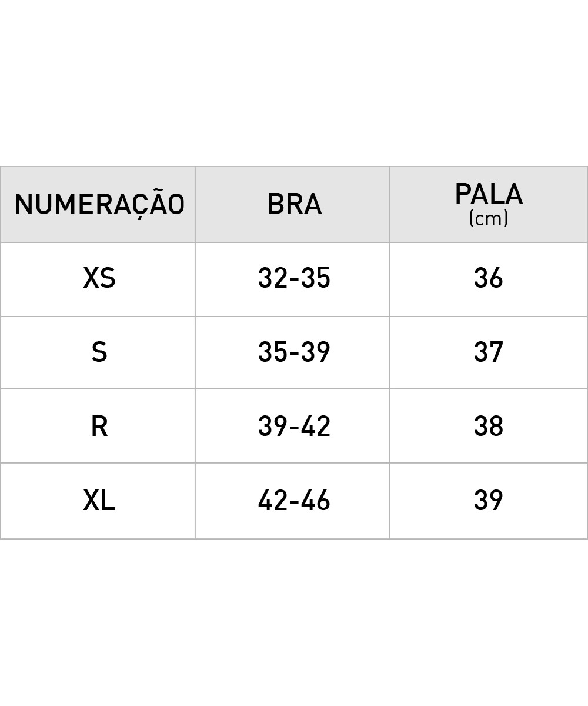Click the 39-42 bra range
588x706 pixels.
point(294,426)
